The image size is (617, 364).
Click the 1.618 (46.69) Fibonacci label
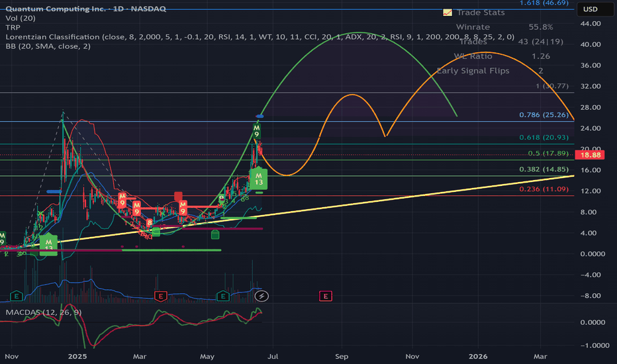pos(544,3)
